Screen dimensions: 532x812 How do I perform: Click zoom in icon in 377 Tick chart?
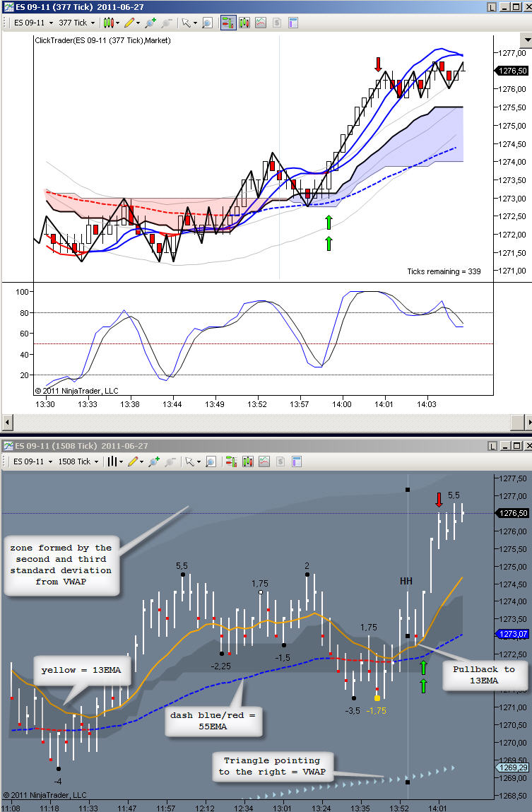click(150, 23)
